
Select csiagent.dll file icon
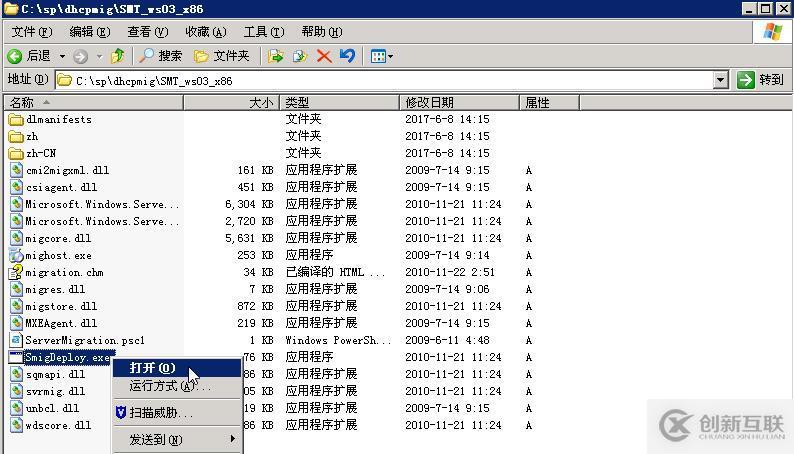16,187
